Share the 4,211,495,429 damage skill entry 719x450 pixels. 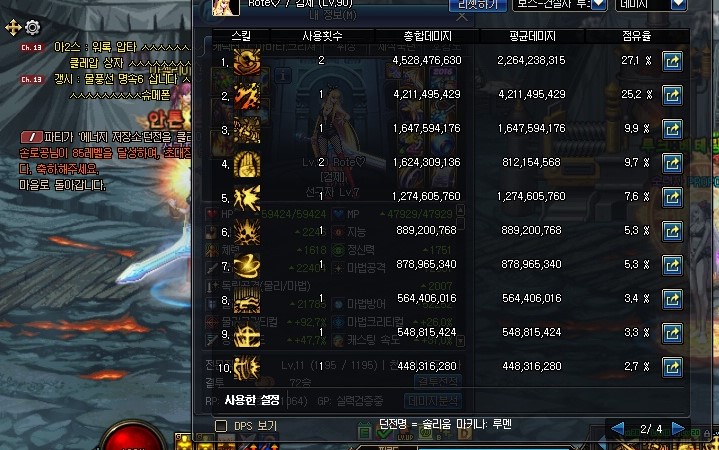coord(672,95)
